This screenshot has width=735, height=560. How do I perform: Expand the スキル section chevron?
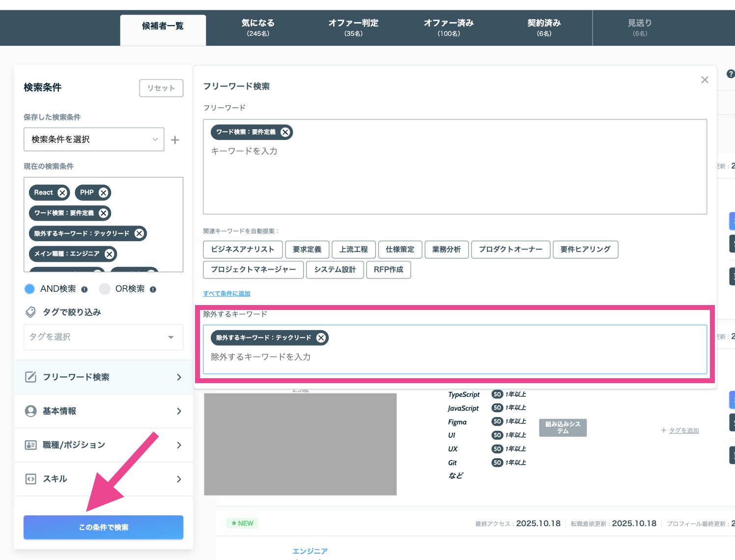pos(179,479)
